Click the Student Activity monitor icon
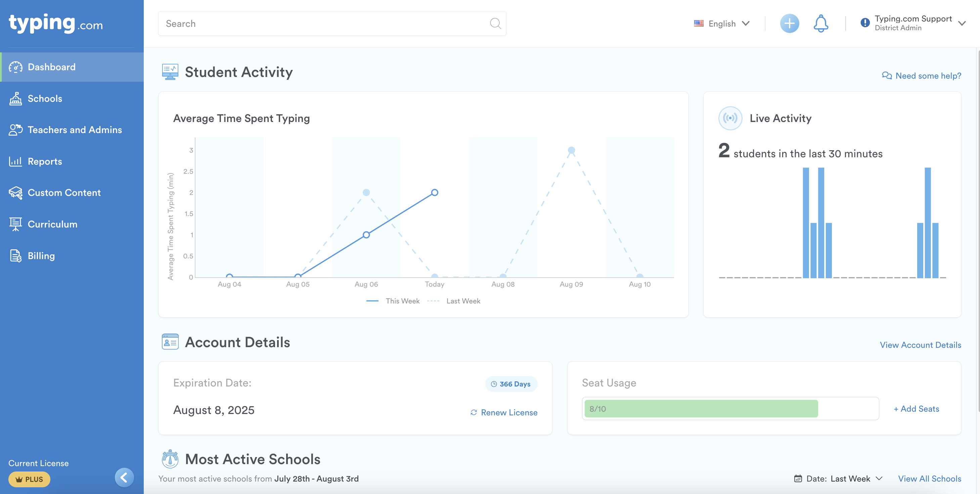980x494 pixels. (x=170, y=72)
